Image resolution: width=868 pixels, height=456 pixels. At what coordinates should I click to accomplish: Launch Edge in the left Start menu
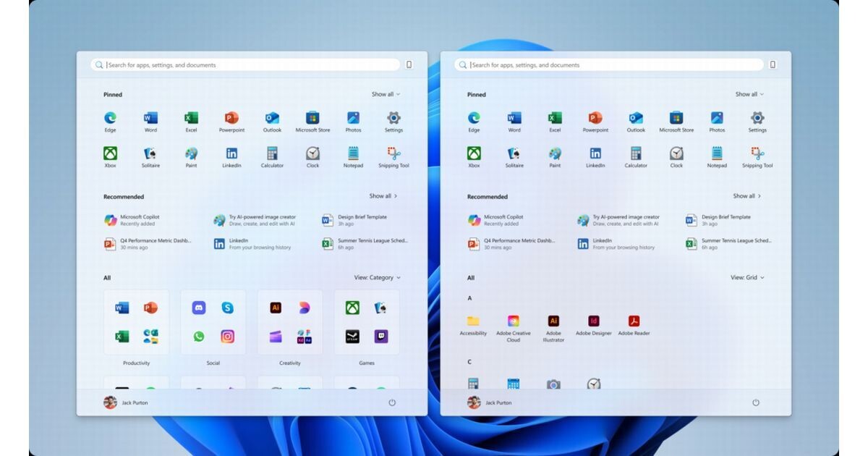click(110, 118)
